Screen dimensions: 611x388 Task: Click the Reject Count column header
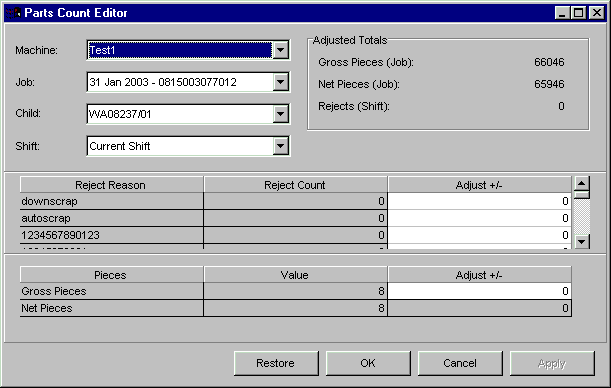(295, 185)
